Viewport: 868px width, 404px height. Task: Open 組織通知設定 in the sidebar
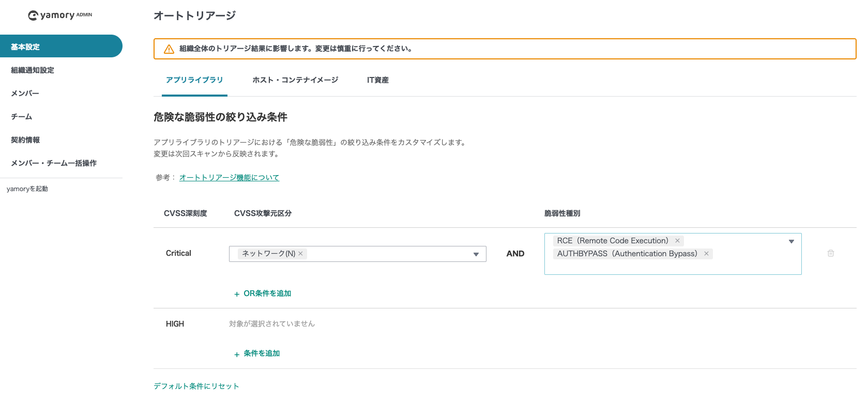pos(33,70)
